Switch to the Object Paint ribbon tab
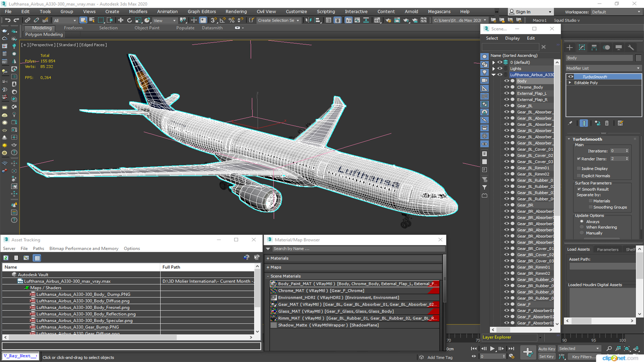 tap(147, 28)
